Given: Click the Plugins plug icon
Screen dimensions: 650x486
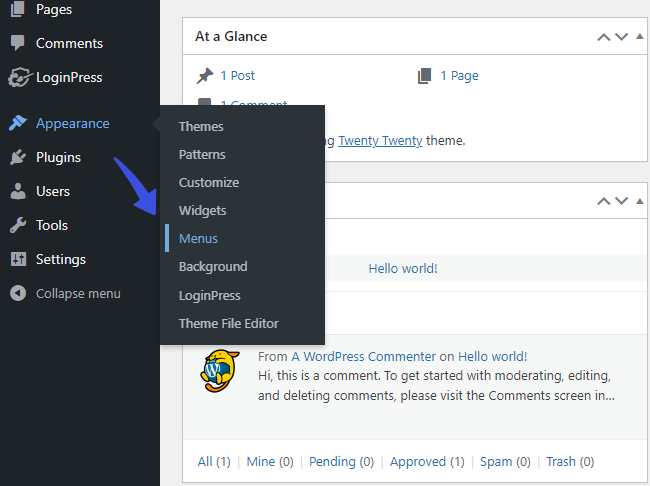Looking at the screenshot, I should point(18,157).
